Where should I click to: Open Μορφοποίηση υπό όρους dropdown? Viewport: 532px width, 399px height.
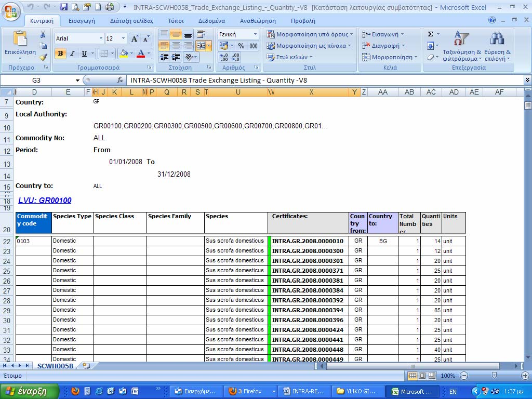click(310, 34)
